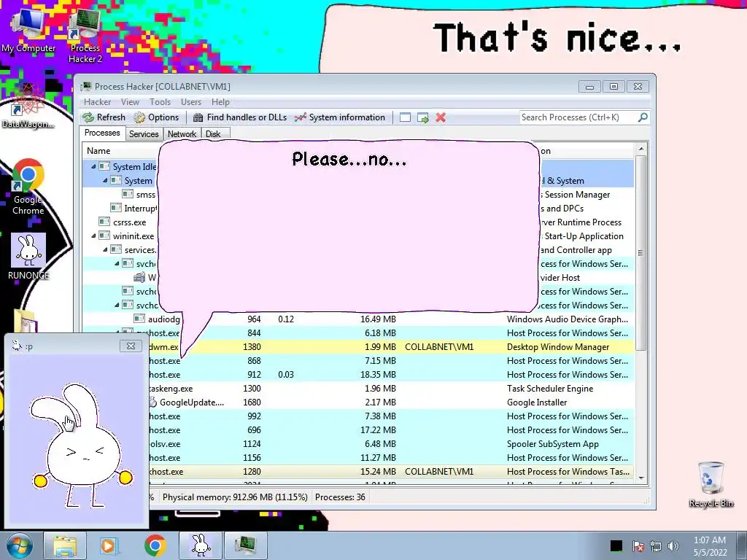Screen dimensions: 747x560
Task: Select the taskeng.exe process row
Action: coord(391,389)
